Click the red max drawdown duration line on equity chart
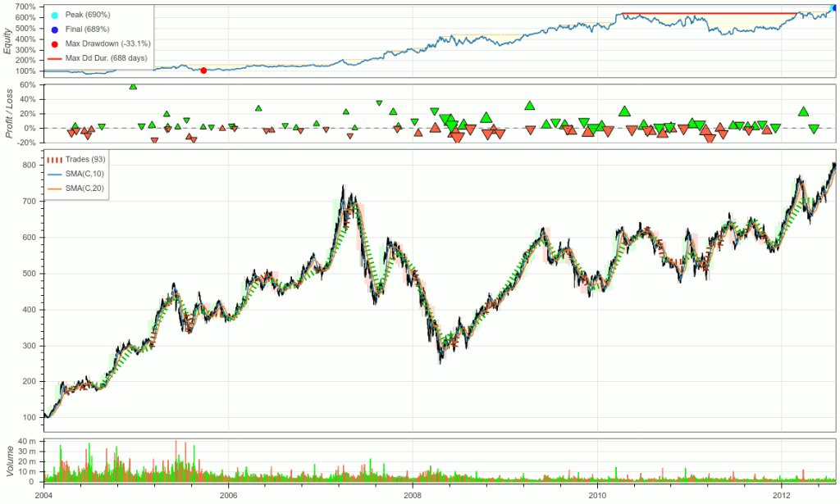This screenshot has height=504, width=840. tap(697, 13)
